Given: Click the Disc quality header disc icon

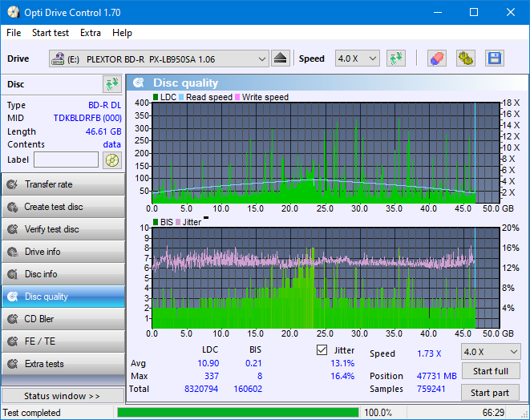Looking at the screenshot, I should point(139,83).
